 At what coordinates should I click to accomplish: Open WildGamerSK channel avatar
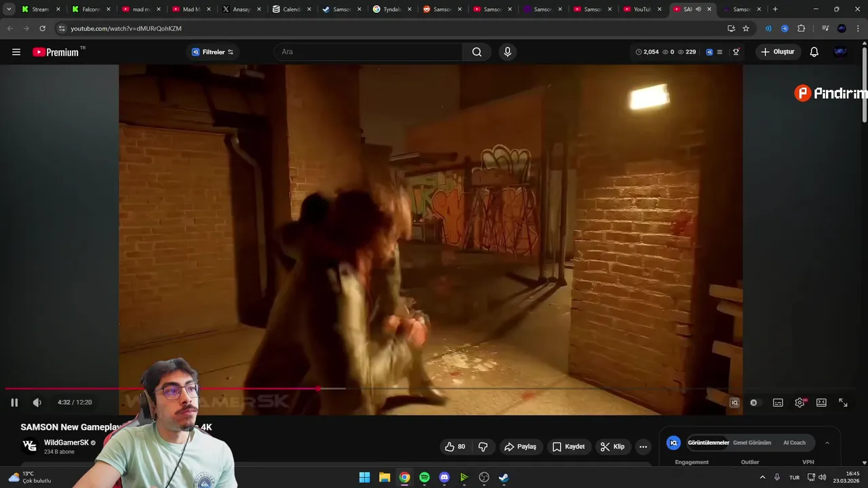click(29, 446)
